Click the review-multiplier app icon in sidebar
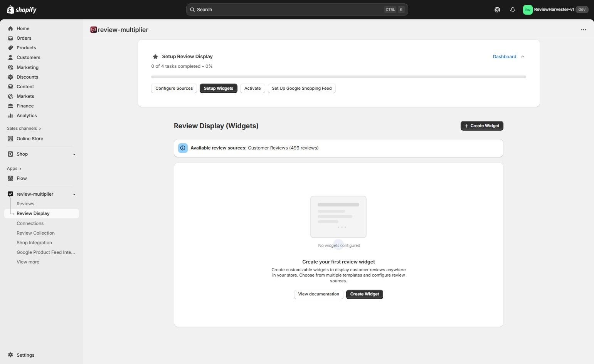The image size is (594, 364). [x=10, y=194]
